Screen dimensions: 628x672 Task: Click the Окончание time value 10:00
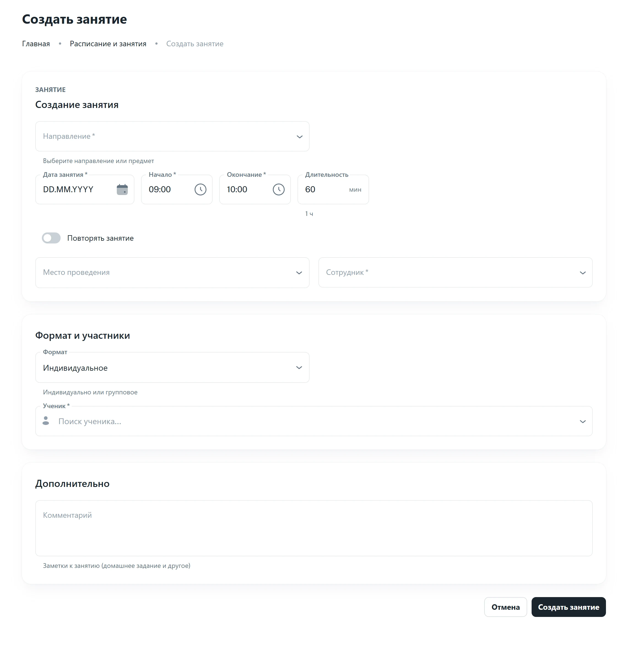click(237, 189)
